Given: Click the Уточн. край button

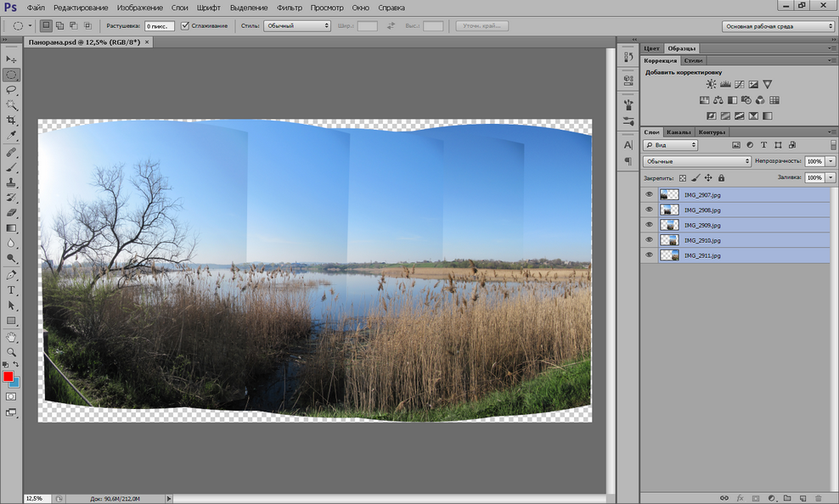Looking at the screenshot, I should [481, 25].
